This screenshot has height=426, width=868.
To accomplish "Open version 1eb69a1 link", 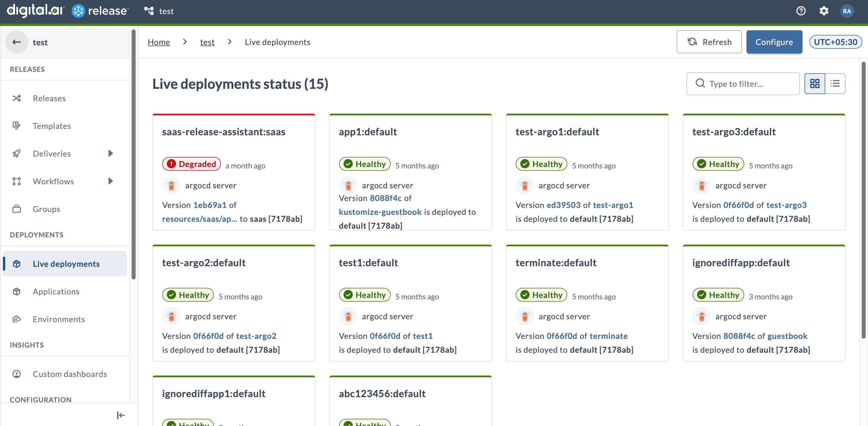I will point(209,205).
